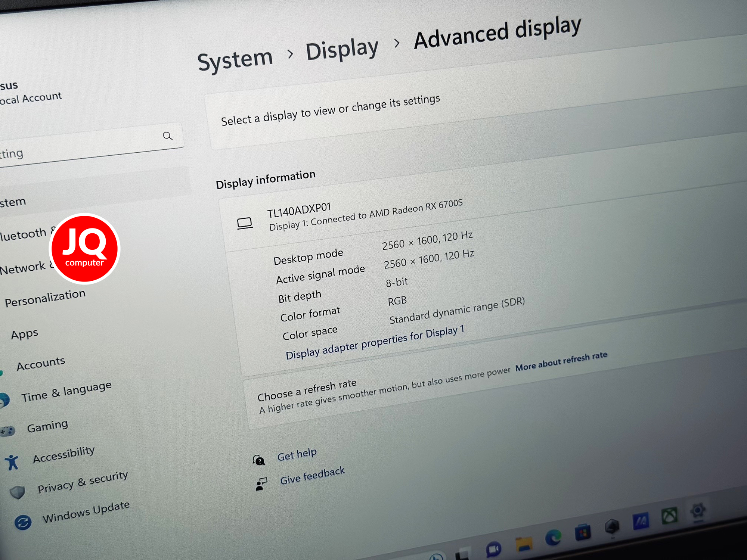The width and height of the screenshot is (747, 560).
Task: Click the Active signal mode label
Action: [x=320, y=274]
